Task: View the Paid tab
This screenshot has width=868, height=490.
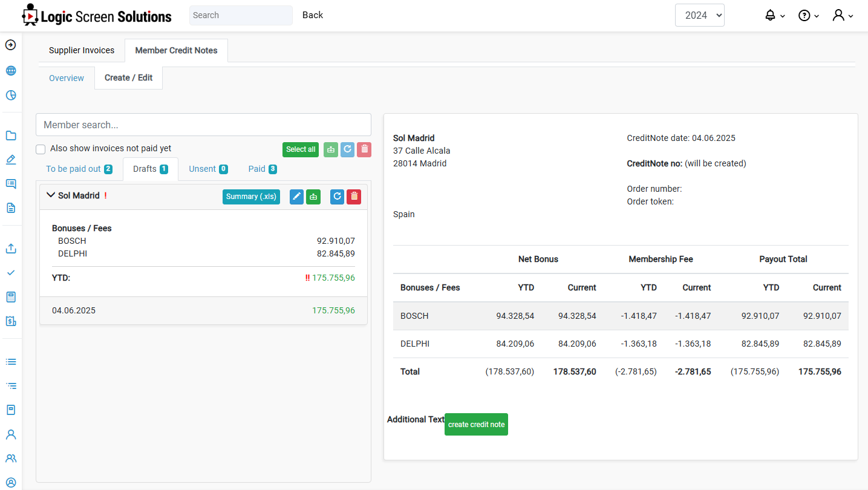Action: pos(263,169)
